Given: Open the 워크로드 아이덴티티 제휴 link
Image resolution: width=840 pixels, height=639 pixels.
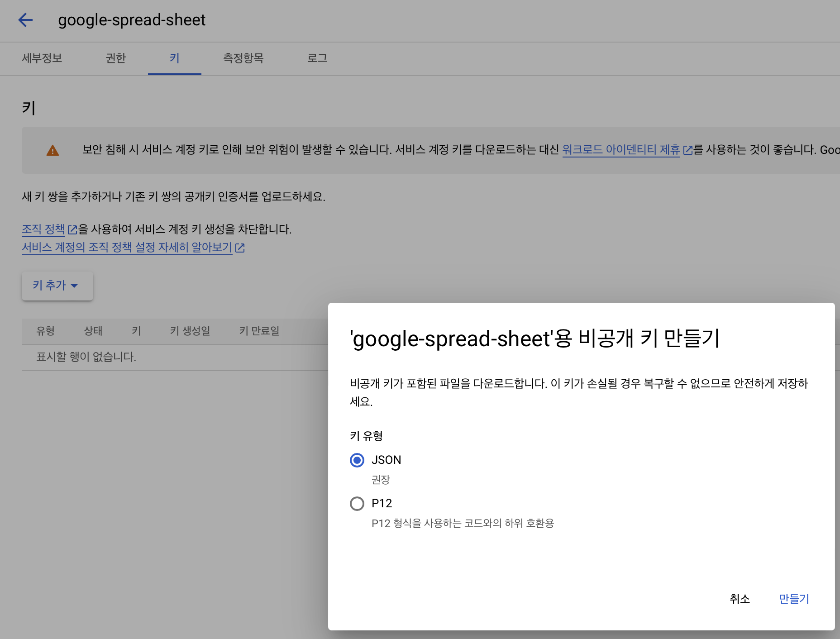Looking at the screenshot, I should [621, 150].
